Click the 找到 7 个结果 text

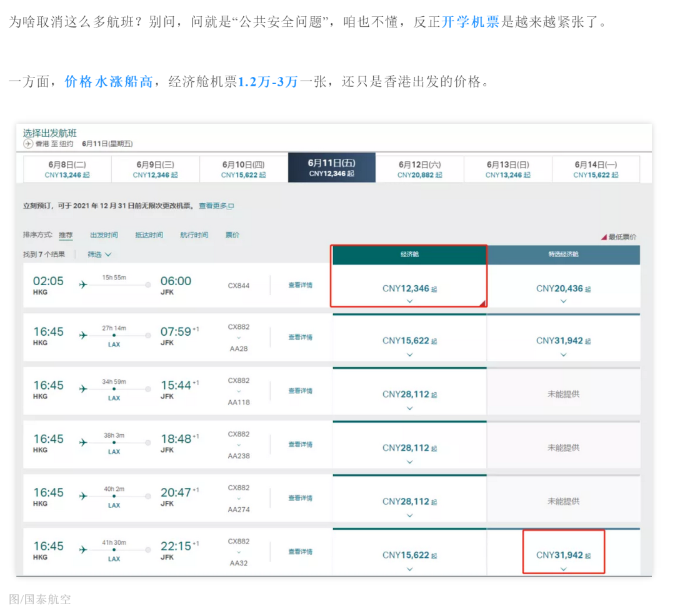click(44, 255)
